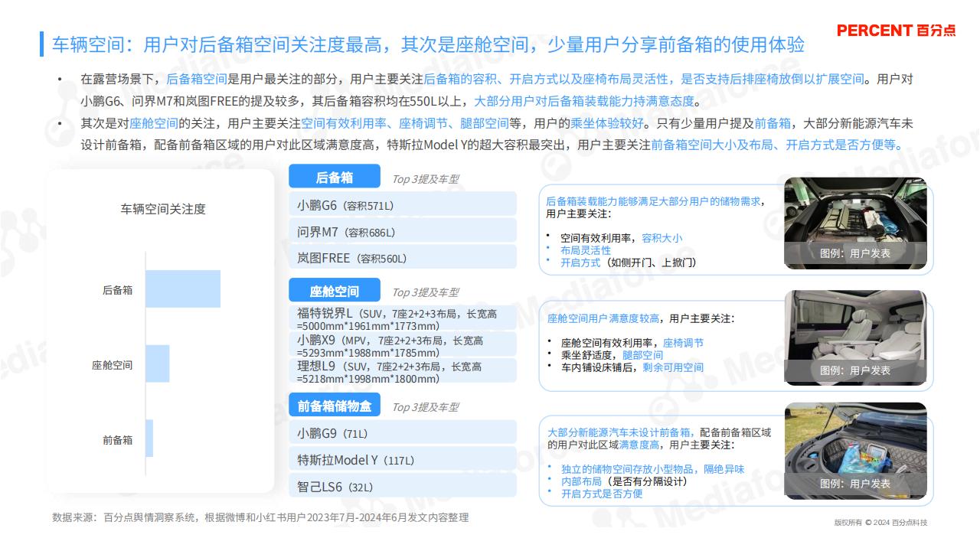Click 图例：用户发表 caption on trunk photo
Screen dimensions: 980x551
[x=855, y=253]
